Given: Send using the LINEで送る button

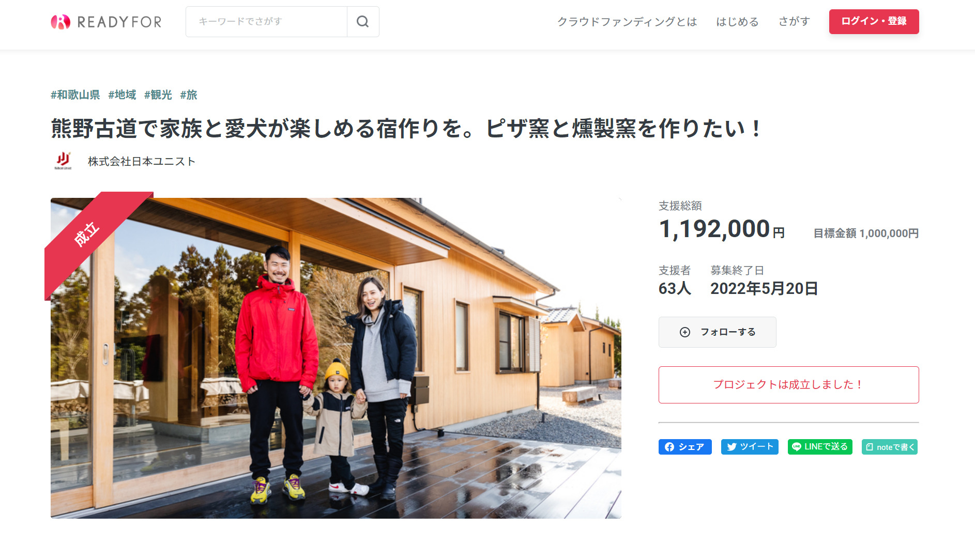Looking at the screenshot, I should click(820, 447).
